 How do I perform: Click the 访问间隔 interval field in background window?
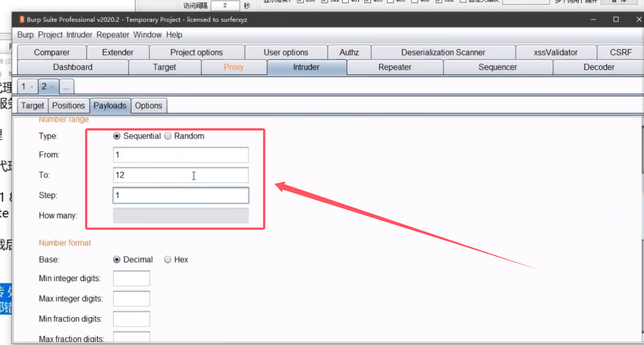225,5
